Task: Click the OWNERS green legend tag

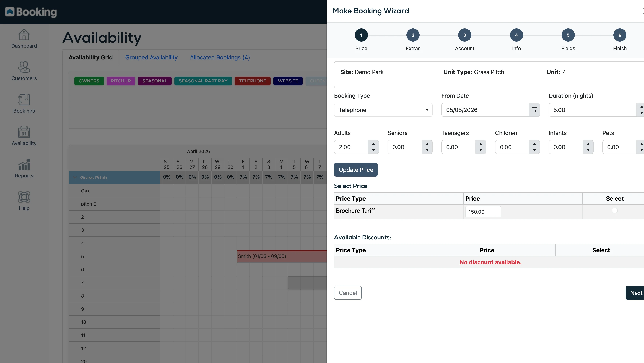Action: [89, 81]
